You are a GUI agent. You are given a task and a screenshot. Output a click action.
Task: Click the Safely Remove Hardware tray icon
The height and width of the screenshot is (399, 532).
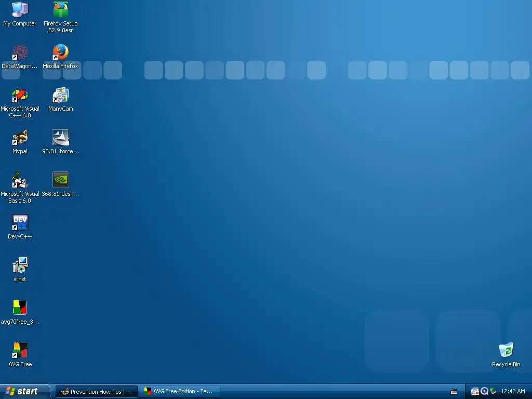[494, 392]
